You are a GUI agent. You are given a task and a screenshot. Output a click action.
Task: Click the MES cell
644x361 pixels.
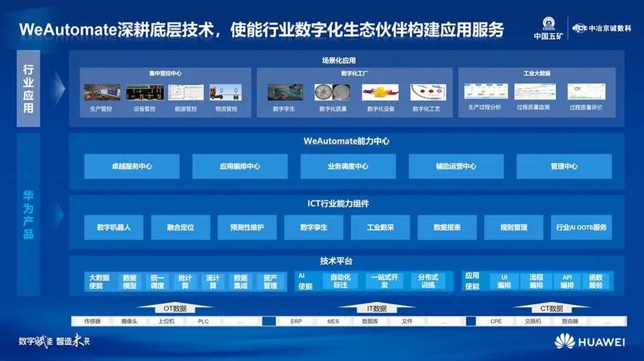(x=333, y=321)
